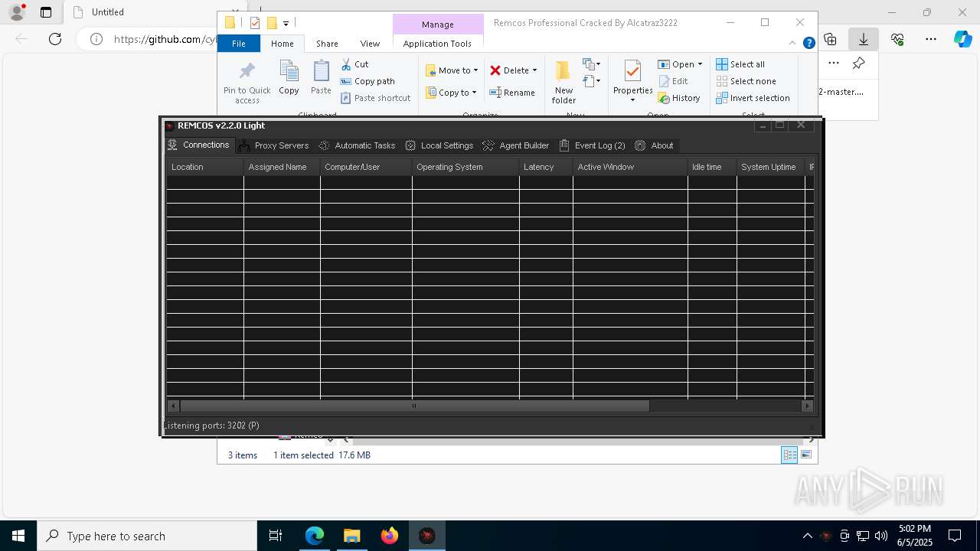This screenshot has height=551, width=980.
Task: Switch Explorer to Details view icon
Action: [x=789, y=455]
